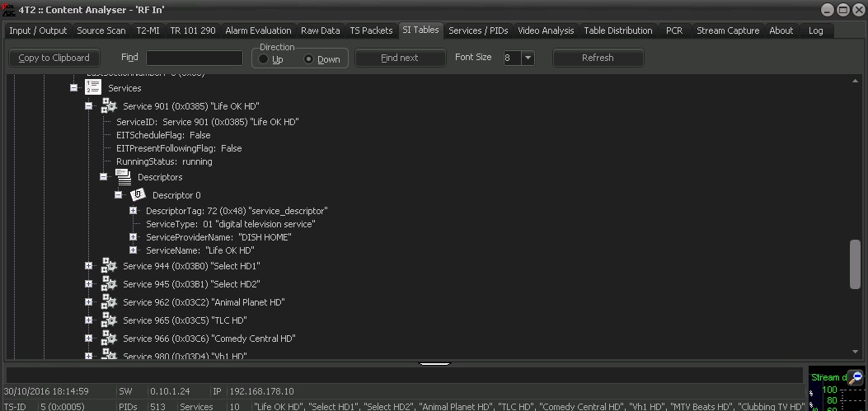Expand DescriptorTag 72 service_descriptor
868x411 pixels.
click(134, 210)
